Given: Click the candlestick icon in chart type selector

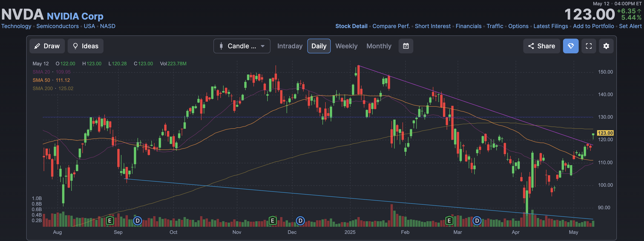Looking at the screenshot, I should (x=221, y=46).
